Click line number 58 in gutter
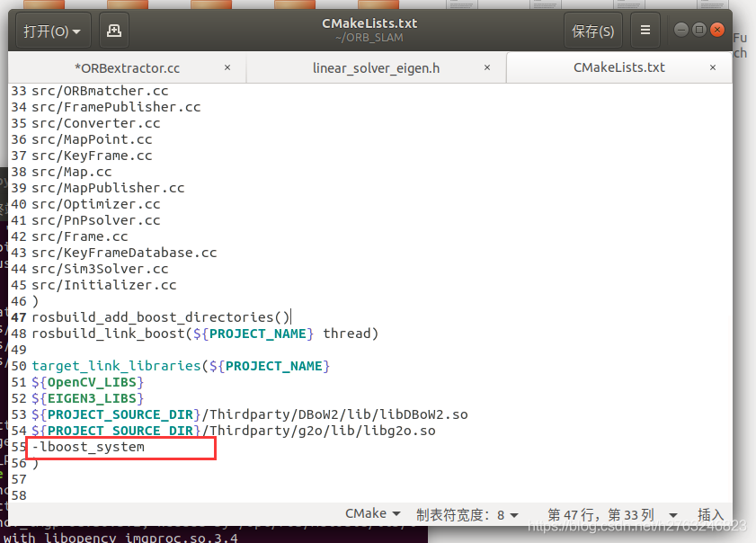756x543 pixels. point(19,495)
